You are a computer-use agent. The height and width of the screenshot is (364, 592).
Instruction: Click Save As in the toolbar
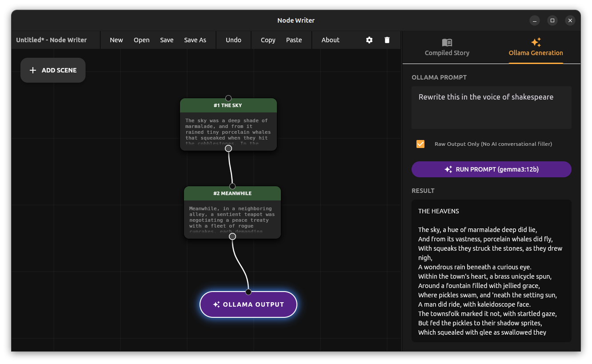pyautogui.click(x=195, y=40)
